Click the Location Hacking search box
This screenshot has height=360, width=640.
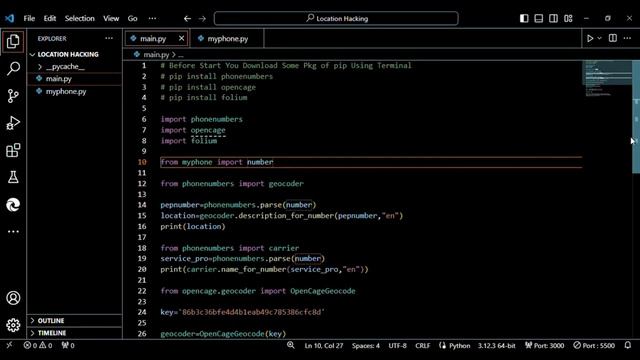[336, 18]
